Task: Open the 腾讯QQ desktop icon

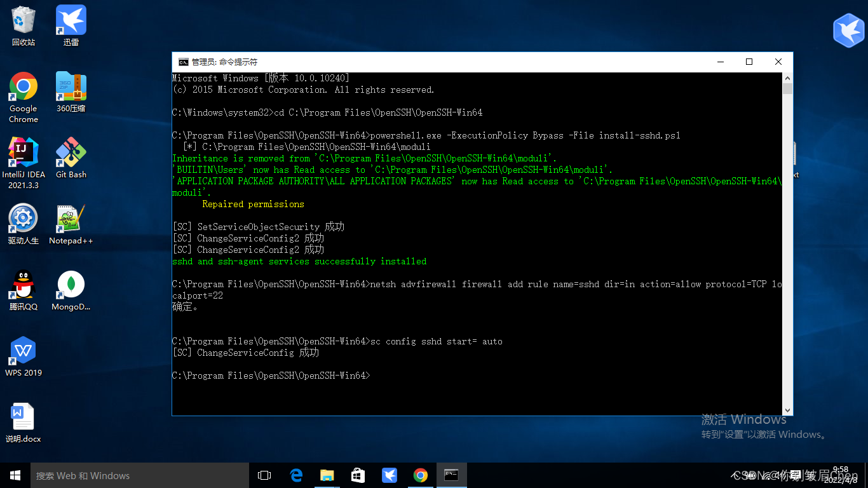Action: tap(24, 285)
